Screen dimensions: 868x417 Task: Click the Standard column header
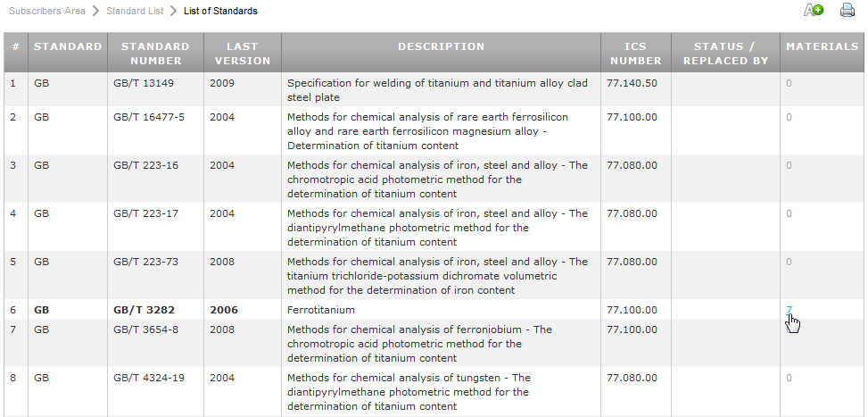click(68, 46)
